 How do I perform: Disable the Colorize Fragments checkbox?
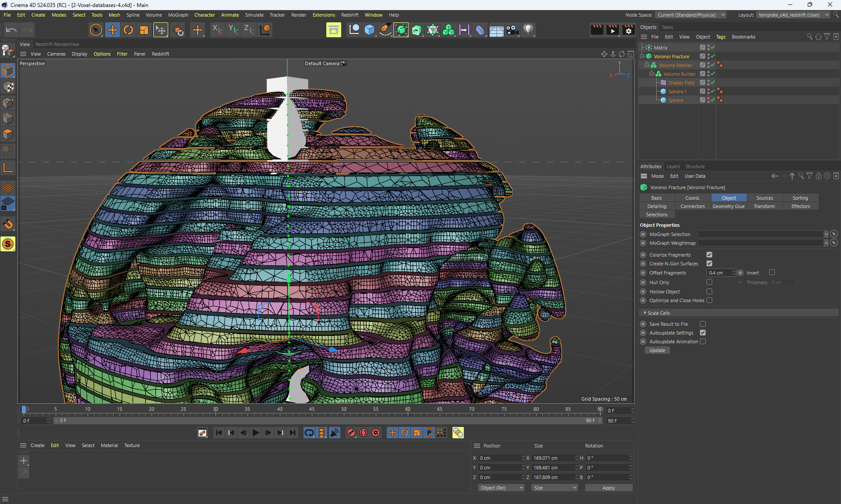709,255
